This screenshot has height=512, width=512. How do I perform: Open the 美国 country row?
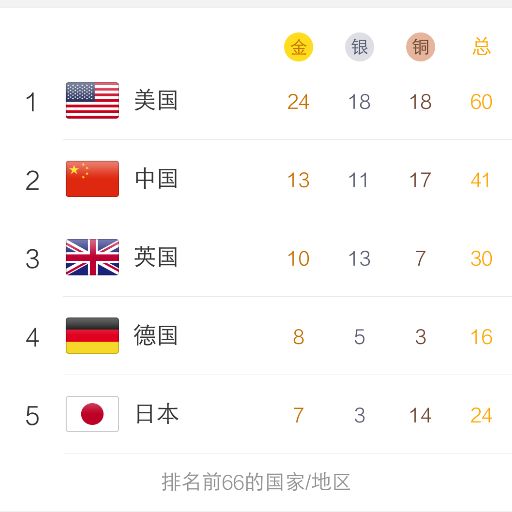point(256,101)
